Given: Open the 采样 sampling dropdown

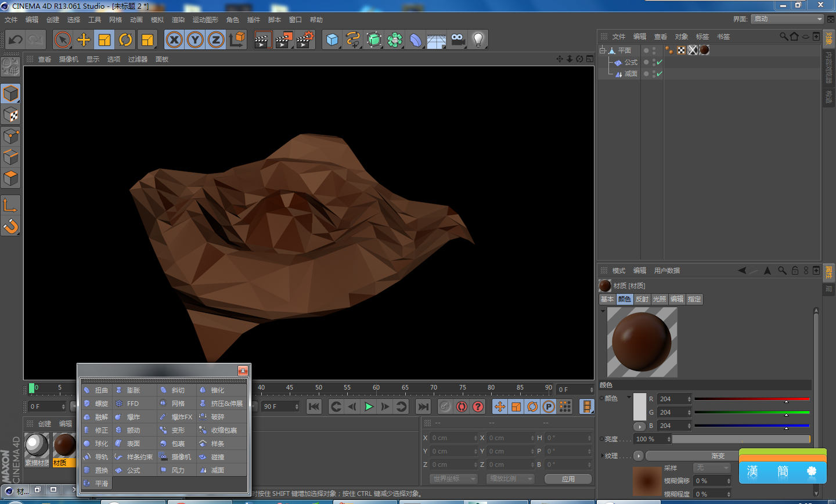Looking at the screenshot, I should pos(712,468).
